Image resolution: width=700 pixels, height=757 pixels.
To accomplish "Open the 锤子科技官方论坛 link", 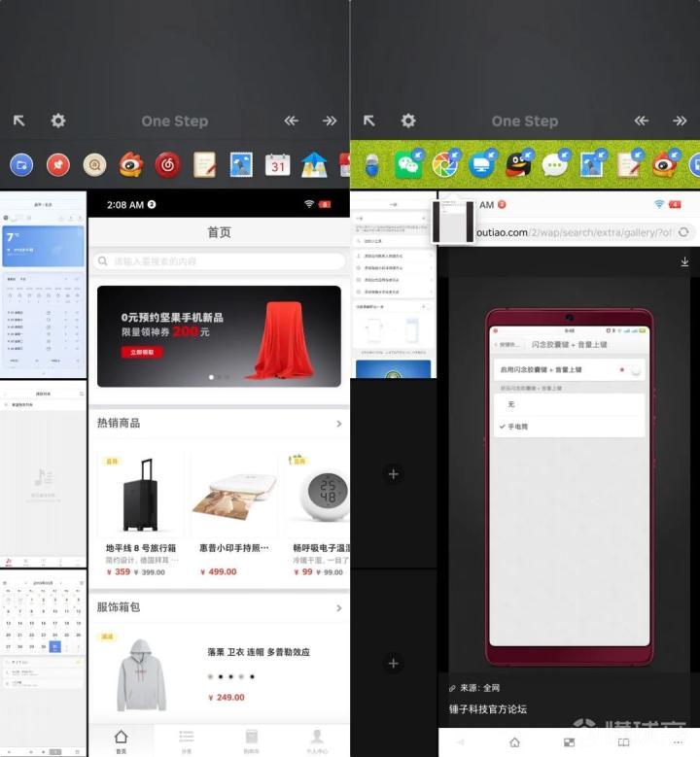I will click(488, 709).
